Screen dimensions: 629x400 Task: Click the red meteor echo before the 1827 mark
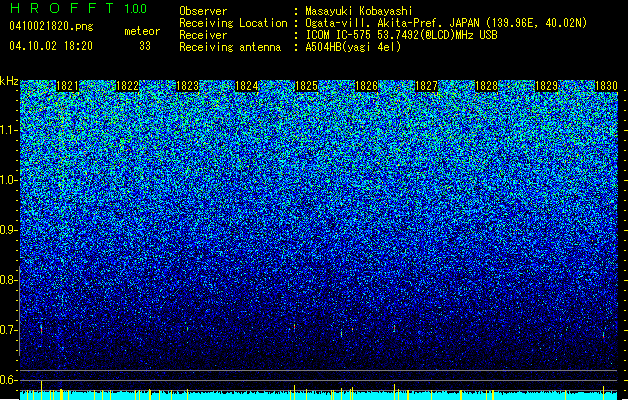(x=394, y=328)
